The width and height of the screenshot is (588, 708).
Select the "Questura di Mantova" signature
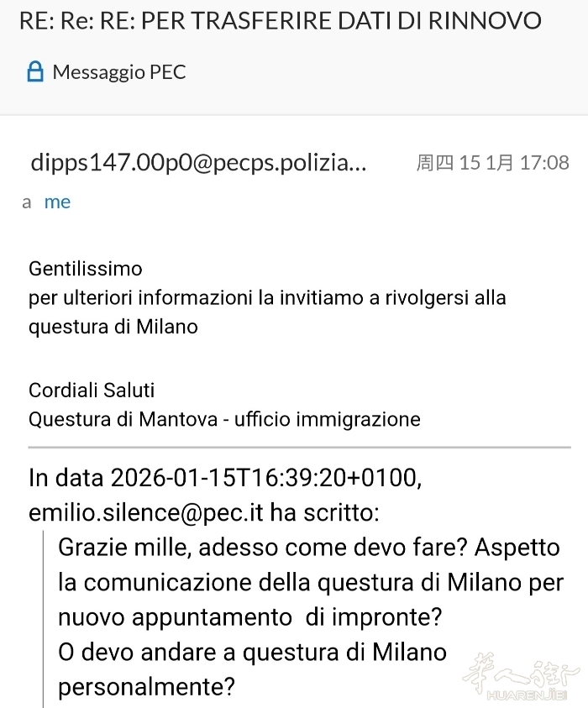coord(224,418)
